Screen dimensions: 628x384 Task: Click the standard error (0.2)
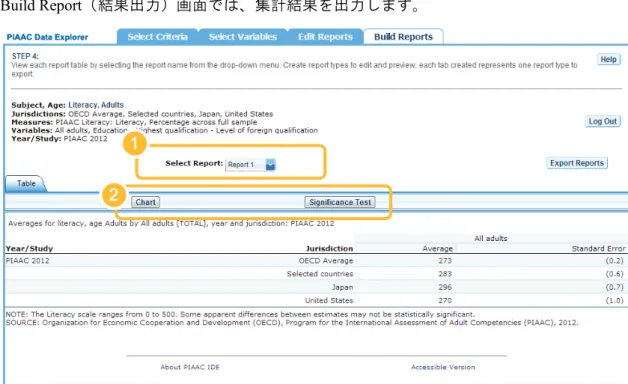click(614, 261)
